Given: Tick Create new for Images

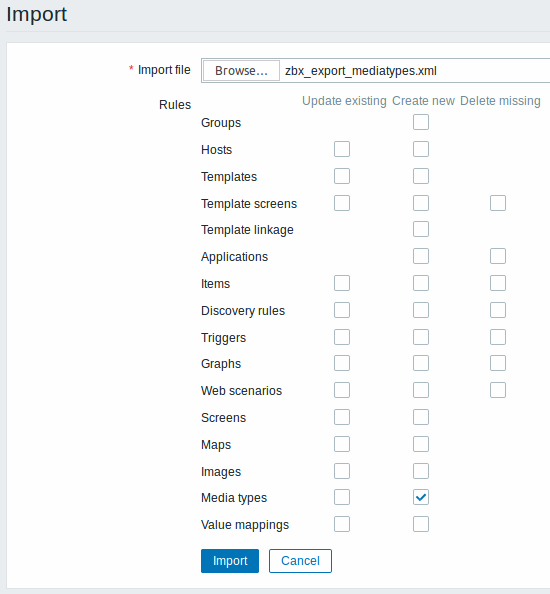Looking at the screenshot, I should 421,471.
